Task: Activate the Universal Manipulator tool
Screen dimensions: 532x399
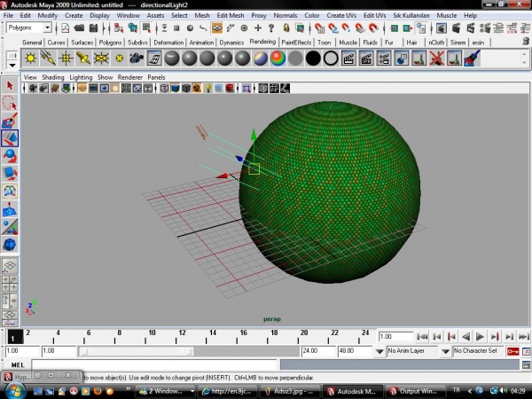Action: click(x=10, y=192)
